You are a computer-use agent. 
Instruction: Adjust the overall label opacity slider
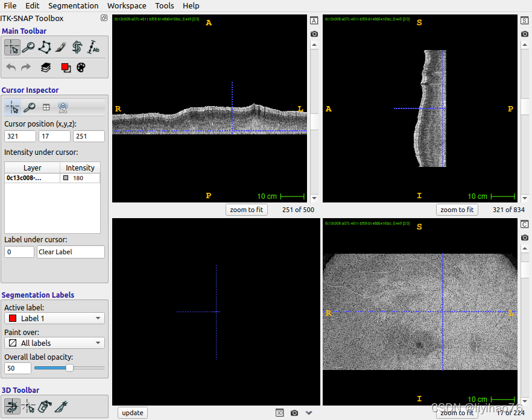69,368
